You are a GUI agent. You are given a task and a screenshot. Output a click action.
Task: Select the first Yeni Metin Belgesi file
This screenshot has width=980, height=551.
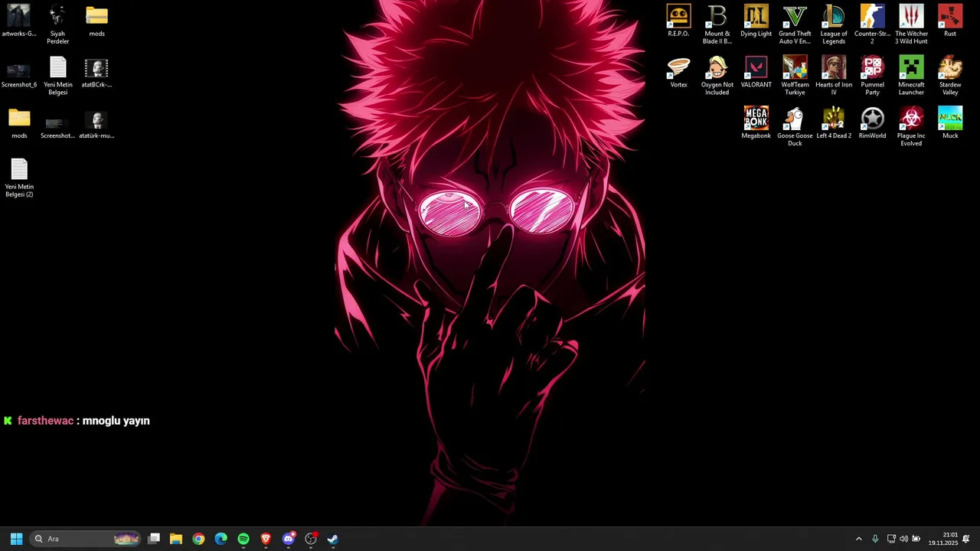click(58, 76)
